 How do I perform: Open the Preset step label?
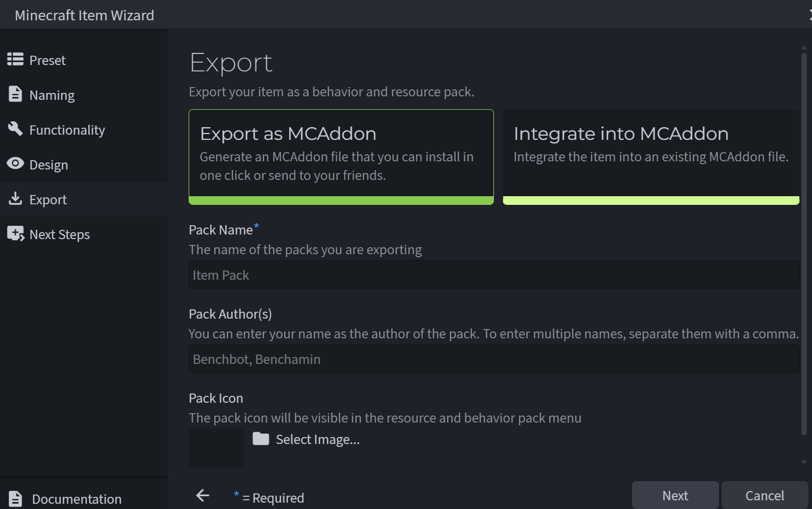48,60
